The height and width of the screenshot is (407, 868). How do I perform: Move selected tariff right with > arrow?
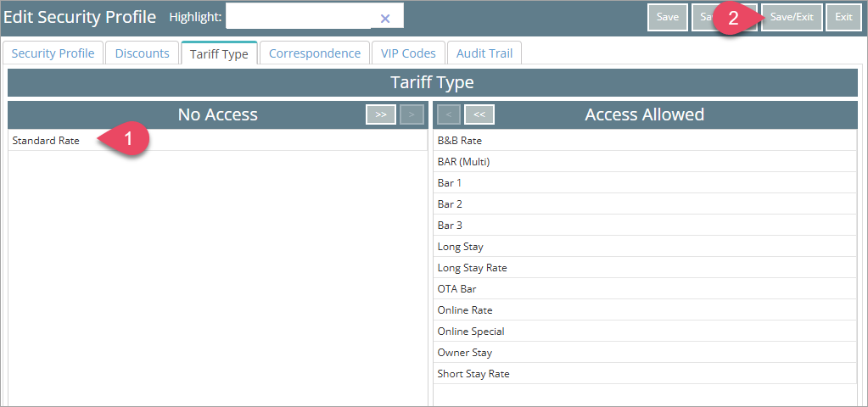[412, 114]
